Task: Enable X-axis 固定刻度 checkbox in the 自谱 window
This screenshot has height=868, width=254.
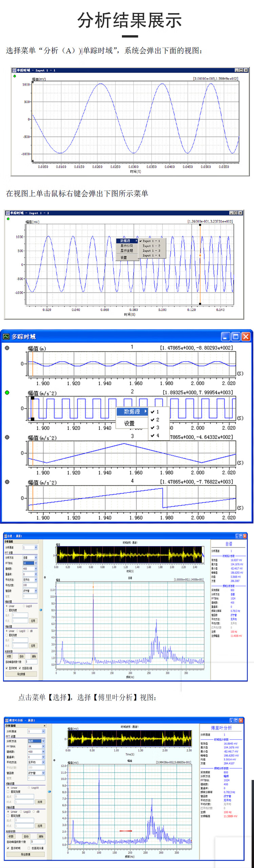Action: (x=7, y=610)
